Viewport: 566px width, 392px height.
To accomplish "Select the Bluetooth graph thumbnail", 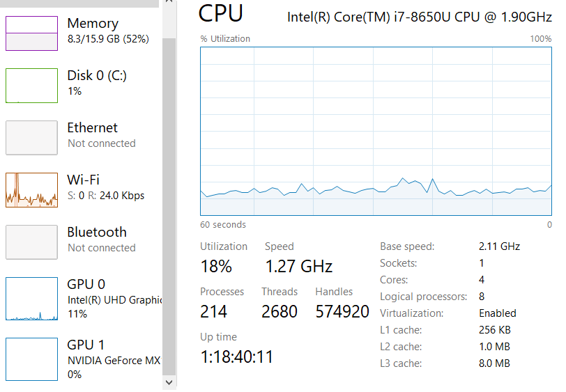I will tap(31, 242).
